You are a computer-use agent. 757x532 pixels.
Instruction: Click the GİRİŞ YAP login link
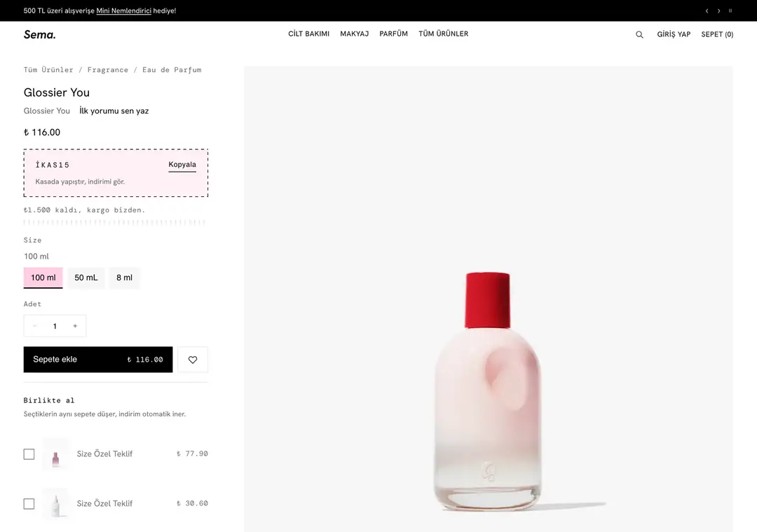(674, 34)
